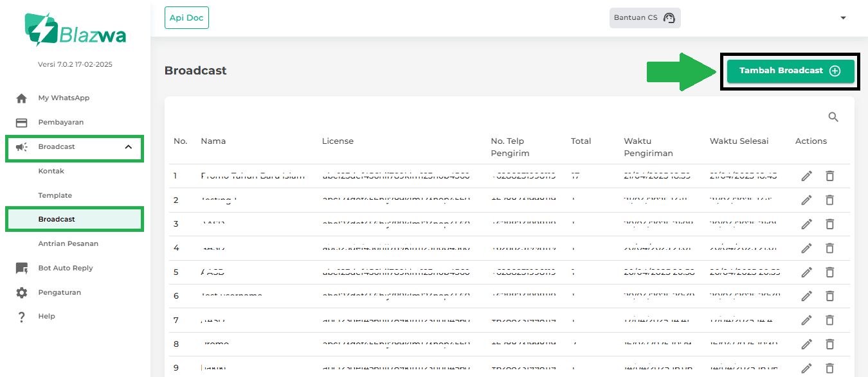
Task: Delete broadcast in row 8
Action: click(x=830, y=344)
